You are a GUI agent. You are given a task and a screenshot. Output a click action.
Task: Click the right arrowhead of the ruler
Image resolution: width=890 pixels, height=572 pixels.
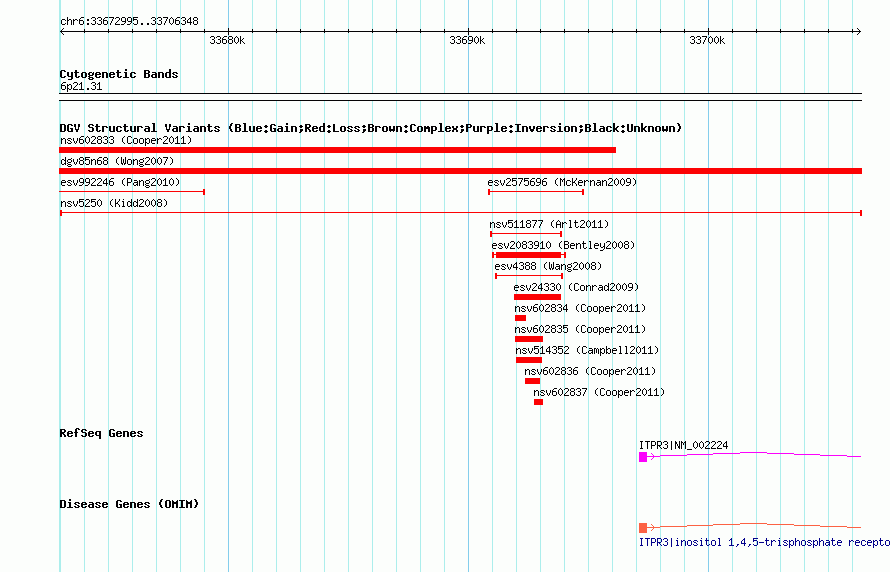(x=858, y=31)
